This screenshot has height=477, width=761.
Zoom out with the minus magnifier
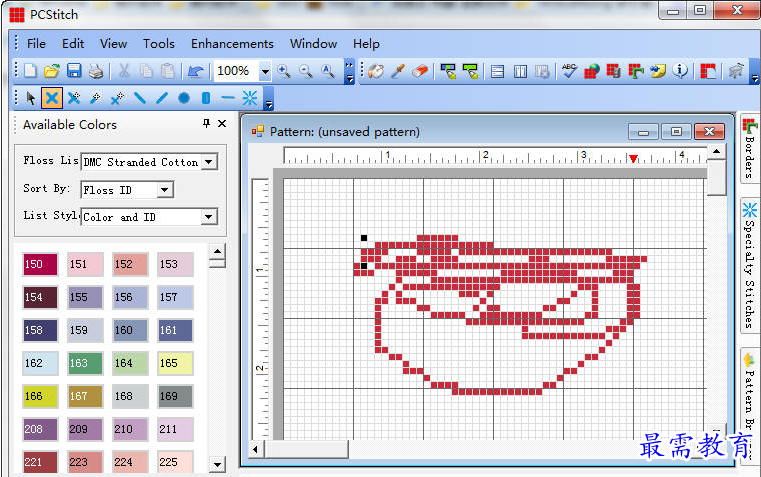click(306, 71)
